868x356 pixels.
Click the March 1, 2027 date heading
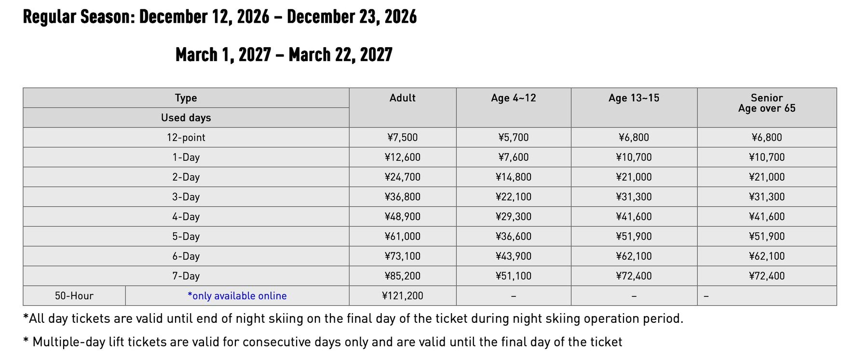284,54
